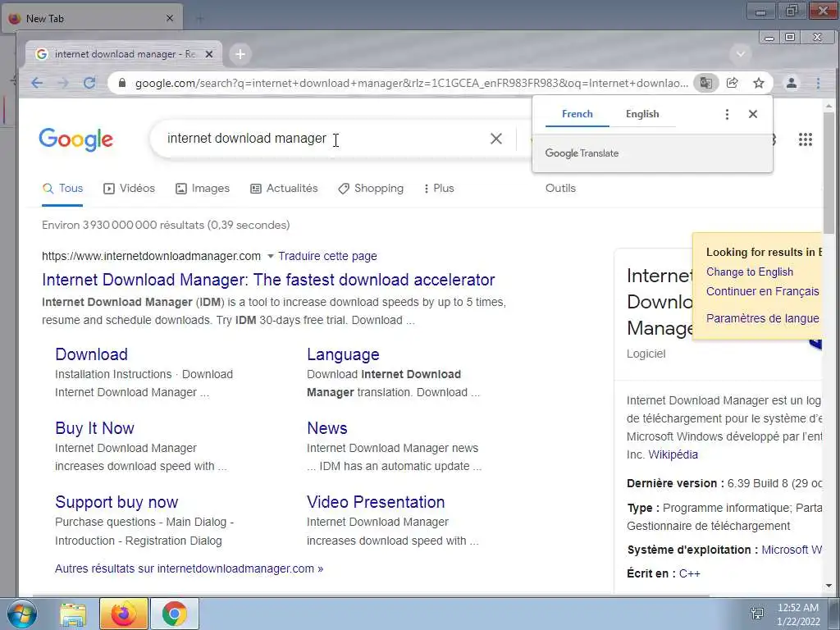Select English in Translate popup
Screen dimensions: 840x630
click(642, 114)
